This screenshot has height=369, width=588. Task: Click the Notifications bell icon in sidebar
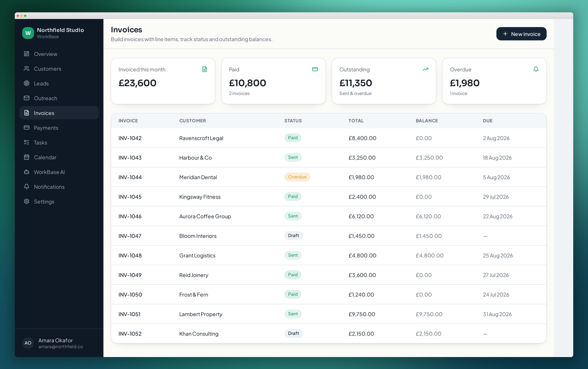tap(27, 187)
